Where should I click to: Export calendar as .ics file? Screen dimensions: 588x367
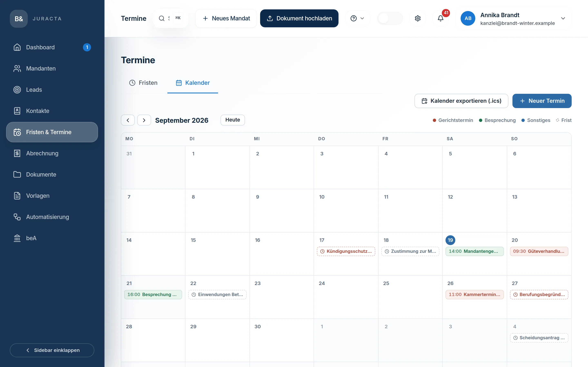461,101
